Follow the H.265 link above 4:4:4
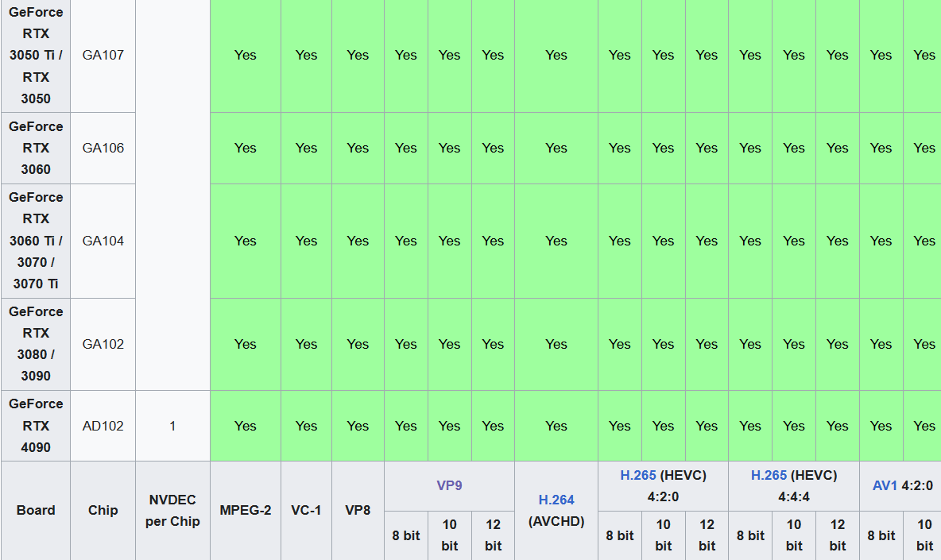The width and height of the screenshot is (941, 560). pyautogui.click(x=769, y=476)
